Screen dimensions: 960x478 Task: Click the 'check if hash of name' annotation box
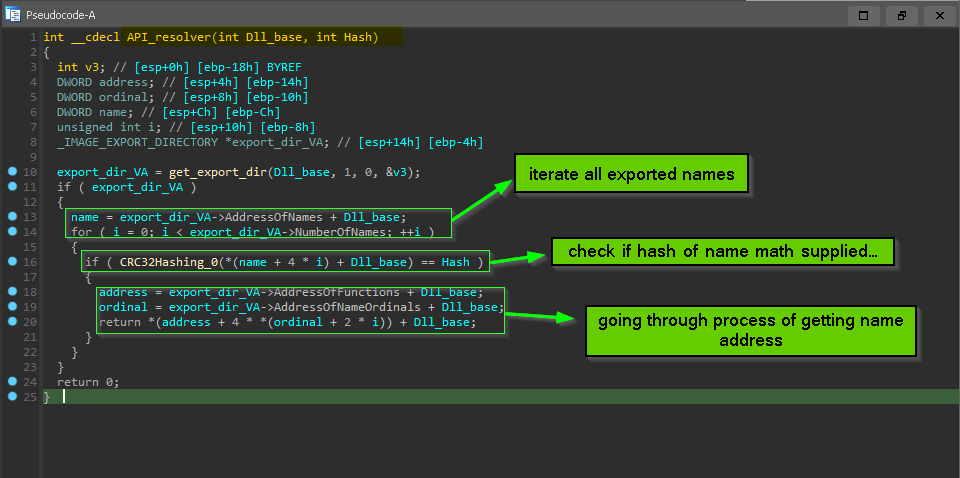click(x=722, y=252)
